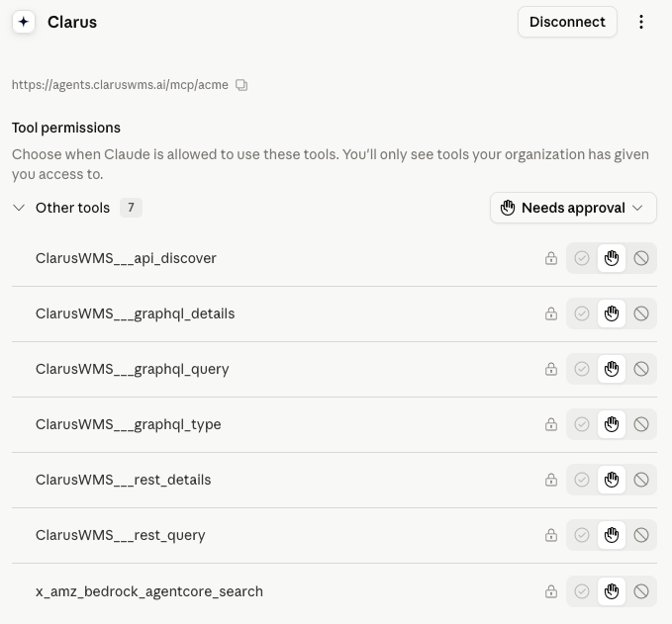The image size is (672, 624).
Task: Block the graphql_query tool
Action: 641,369
